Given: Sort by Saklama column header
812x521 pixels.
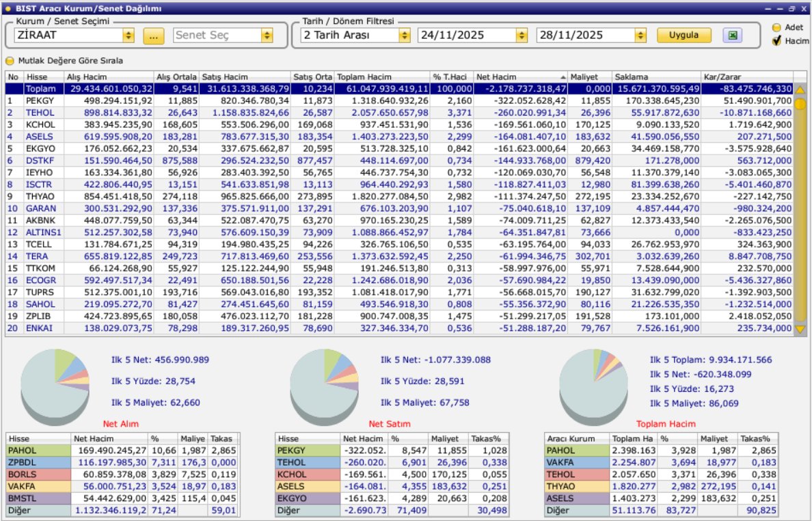Looking at the screenshot, I should click(x=656, y=77).
